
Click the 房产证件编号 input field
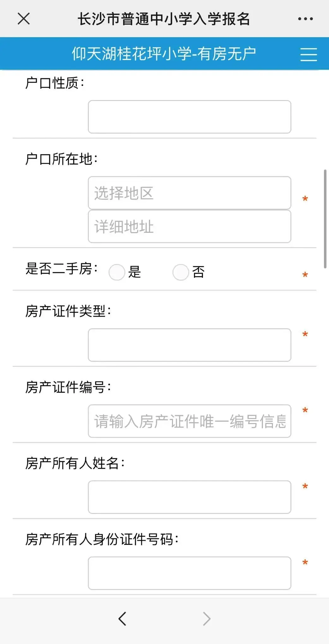(x=190, y=421)
